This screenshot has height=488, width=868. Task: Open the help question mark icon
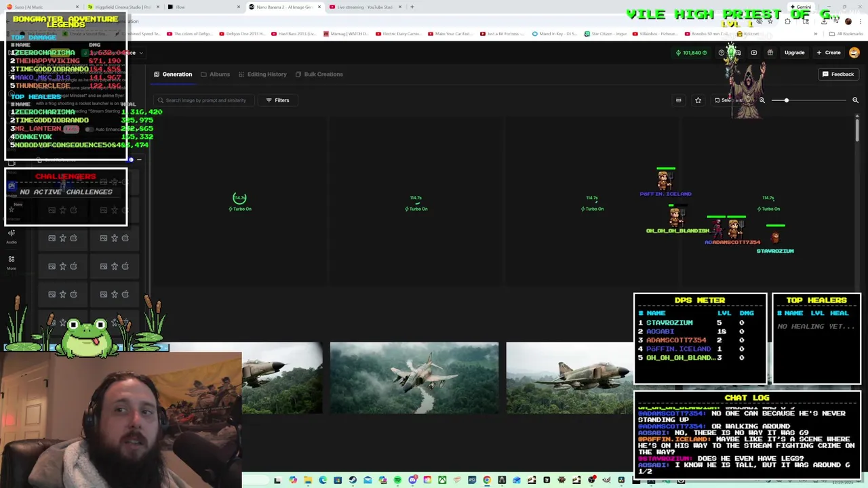point(722,53)
